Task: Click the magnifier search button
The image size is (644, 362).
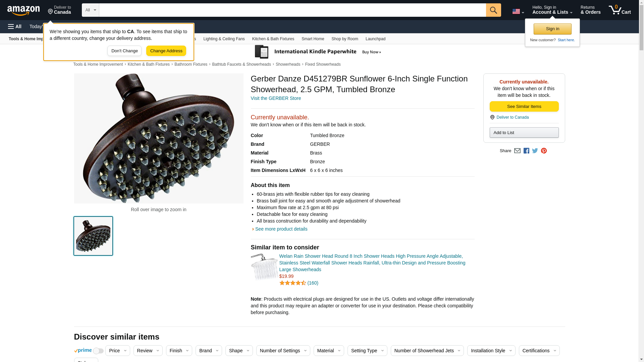Action: point(493,10)
